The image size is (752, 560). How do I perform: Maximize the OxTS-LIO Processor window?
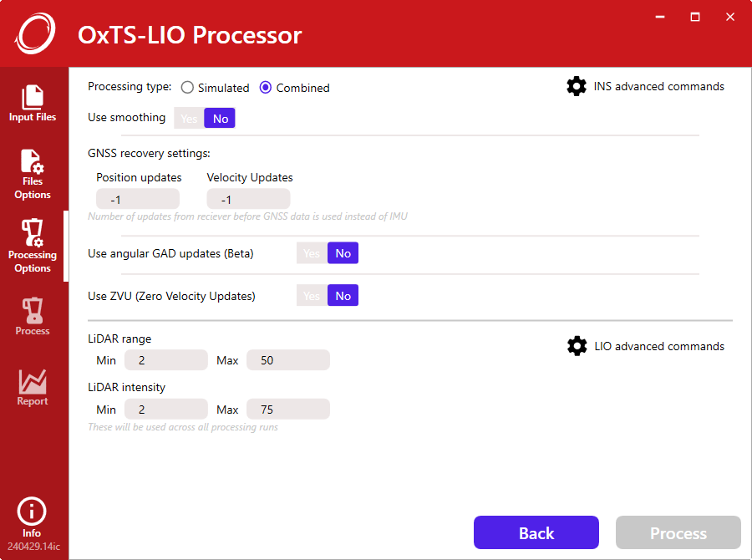pyautogui.click(x=695, y=18)
